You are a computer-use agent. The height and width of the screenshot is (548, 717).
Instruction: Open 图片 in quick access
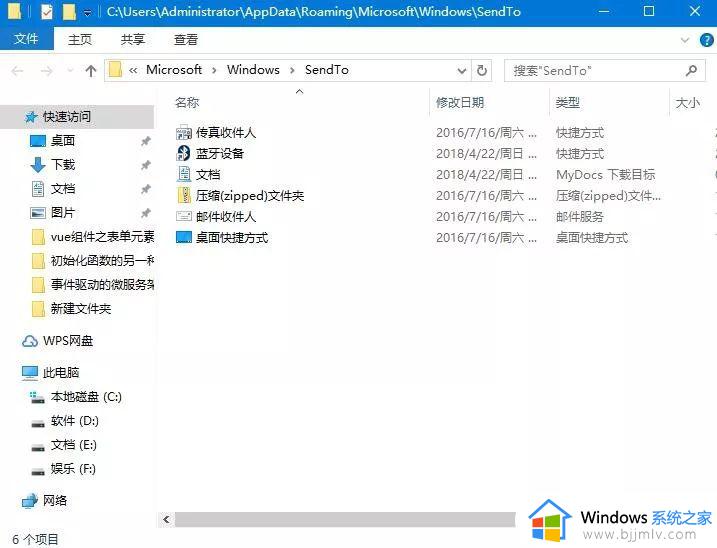coord(63,213)
